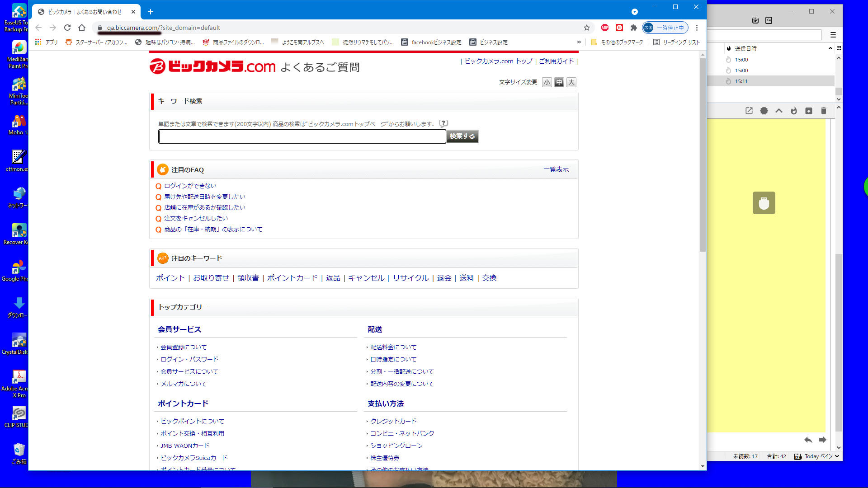Image resolution: width=868 pixels, height=488 pixels.
Task: Set font size to large (大)
Action: [571, 82]
